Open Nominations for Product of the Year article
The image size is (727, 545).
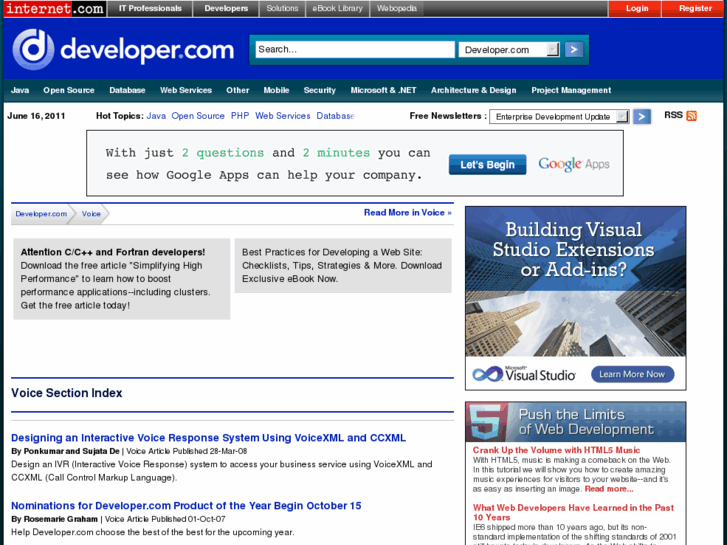click(186, 506)
